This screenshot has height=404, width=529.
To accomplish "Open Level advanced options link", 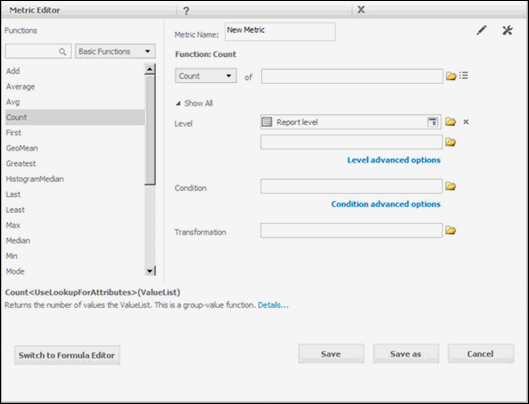I will (394, 160).
